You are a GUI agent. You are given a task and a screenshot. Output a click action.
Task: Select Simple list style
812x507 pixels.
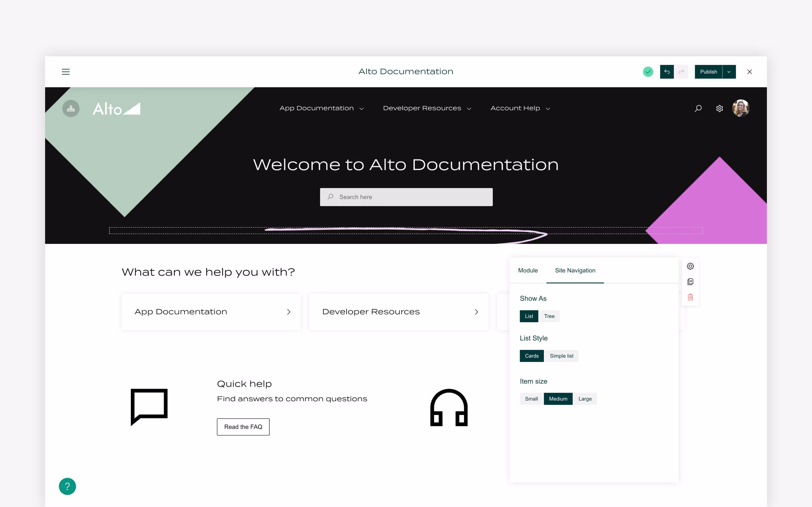coord(561,356)
